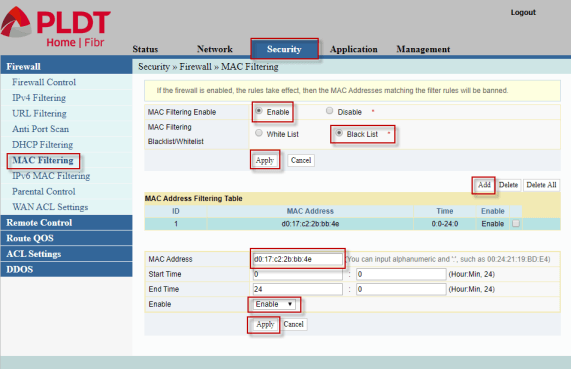
Task: Click the 0:0-24:0 time cell
Action: click(x=445, y=224)
